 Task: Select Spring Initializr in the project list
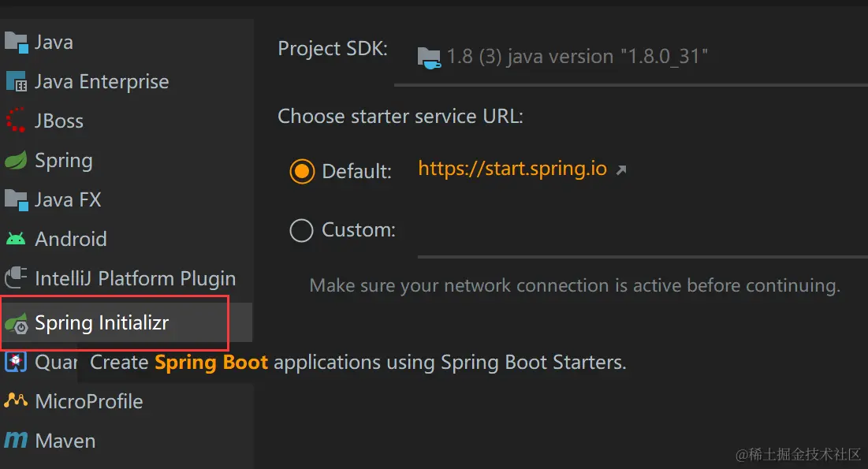(x=102, y=323)
